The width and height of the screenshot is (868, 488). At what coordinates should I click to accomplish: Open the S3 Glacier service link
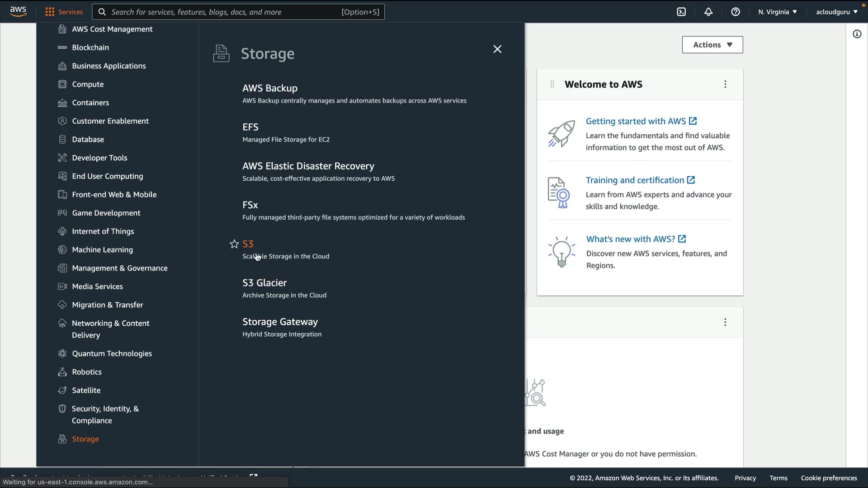click(x=264, y=283)
